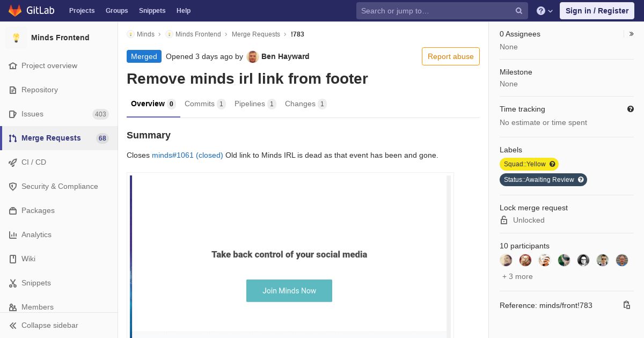The height and width of the screenshot is (338, 644).
Task: Open Snippets from the top navbar
Action: coord(152,11)
